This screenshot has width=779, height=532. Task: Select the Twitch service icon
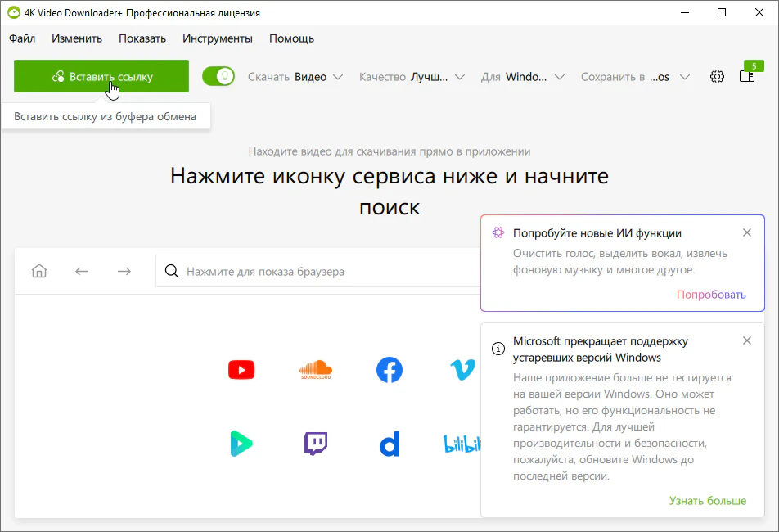pos(315,444)
